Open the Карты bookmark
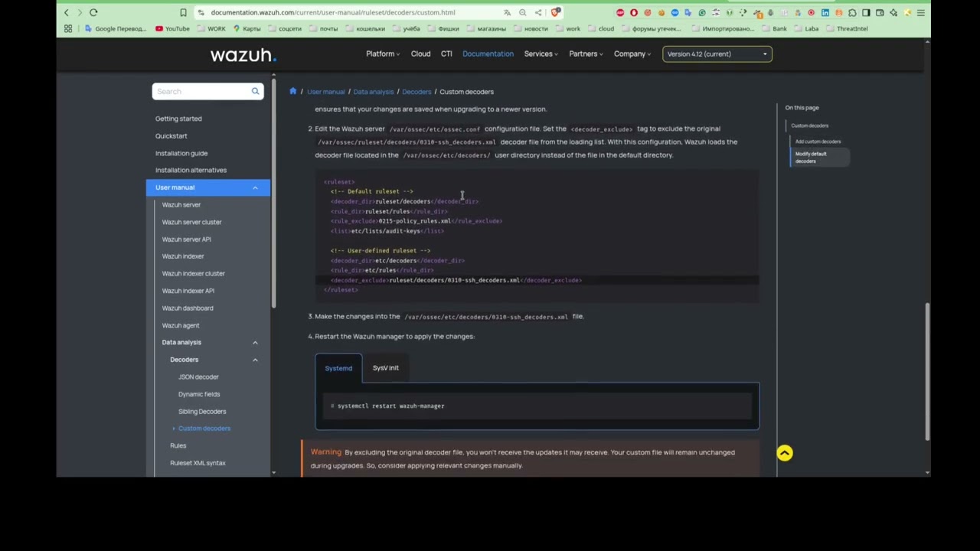Image resolution: width=980 pixels, height=551 pixels. click(247, 28)
